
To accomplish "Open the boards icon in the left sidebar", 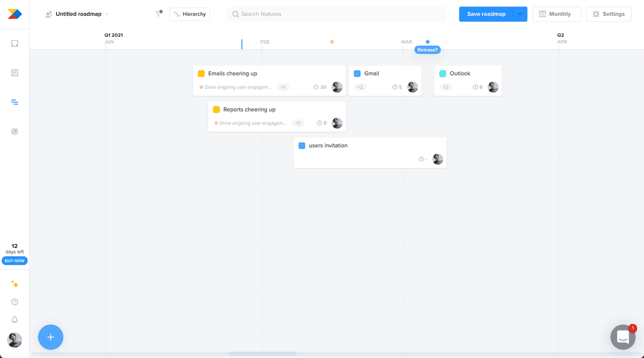I will click(x=14, y=43).
